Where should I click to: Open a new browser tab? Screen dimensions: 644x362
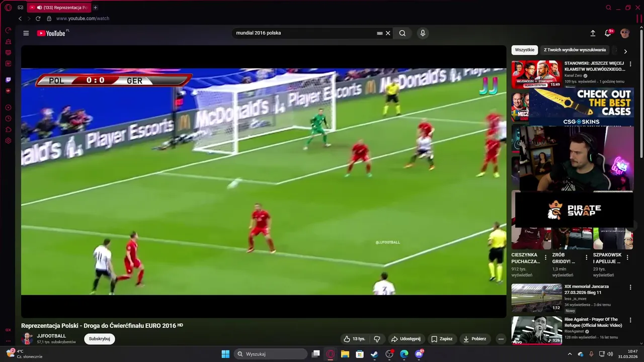tap(96, 8)
